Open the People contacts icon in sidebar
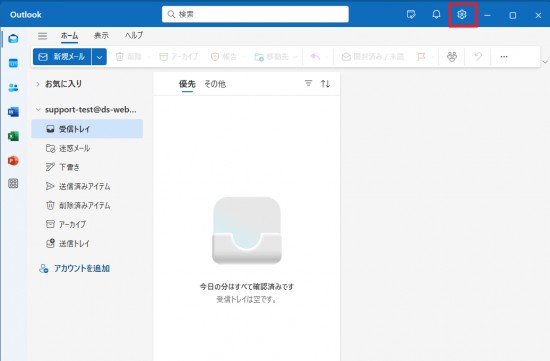The height and width of the screenshot is (361, 550). coord(13,87)
